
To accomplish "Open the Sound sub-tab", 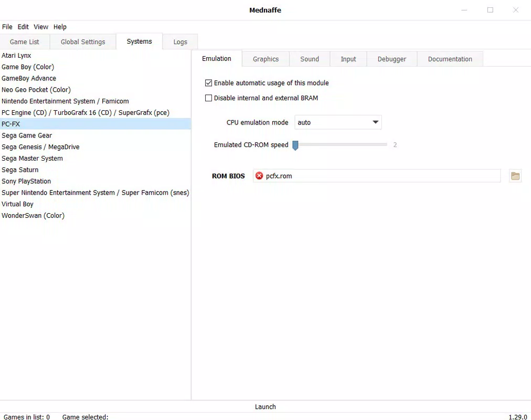I will point(310,59).
